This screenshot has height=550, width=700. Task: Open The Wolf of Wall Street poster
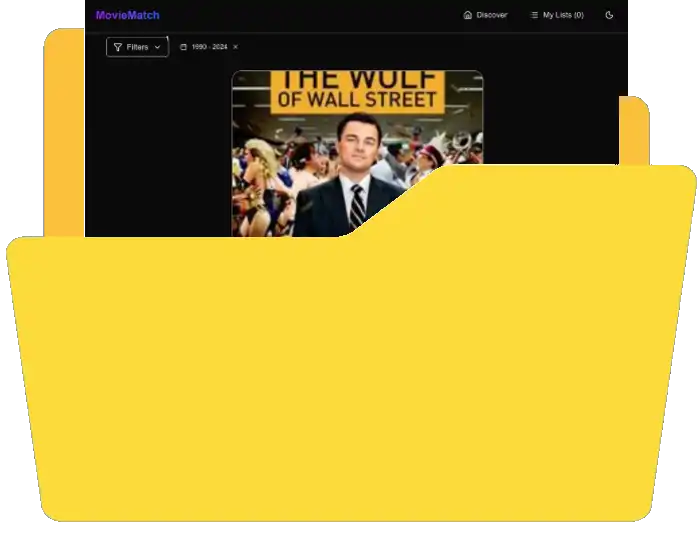[x=357, y=154]
